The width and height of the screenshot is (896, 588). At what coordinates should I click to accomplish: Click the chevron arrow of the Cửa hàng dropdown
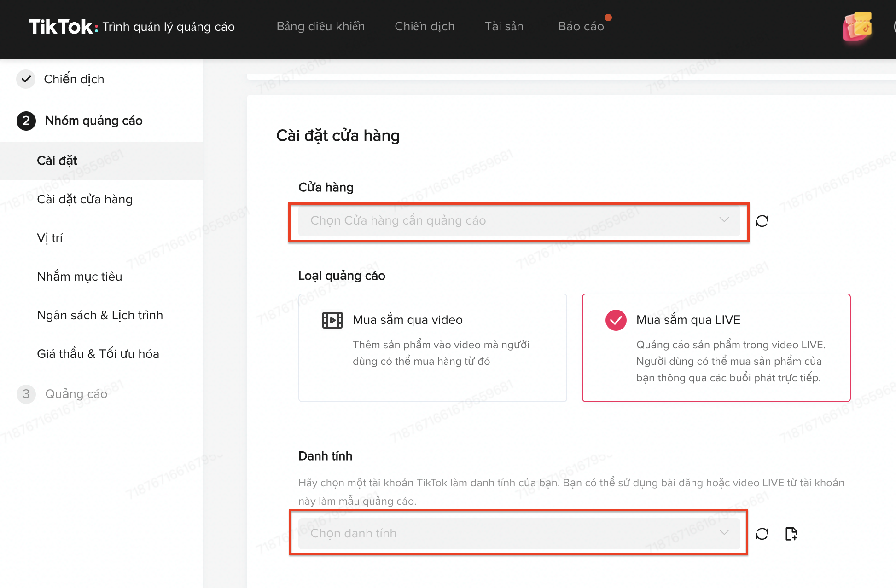pyautogui.click(x=724, y=220)
